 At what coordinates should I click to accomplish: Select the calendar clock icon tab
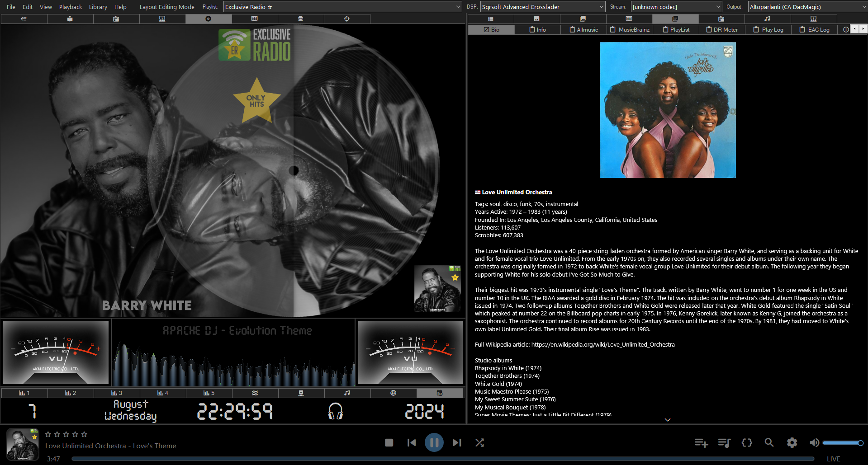point(439,393)
